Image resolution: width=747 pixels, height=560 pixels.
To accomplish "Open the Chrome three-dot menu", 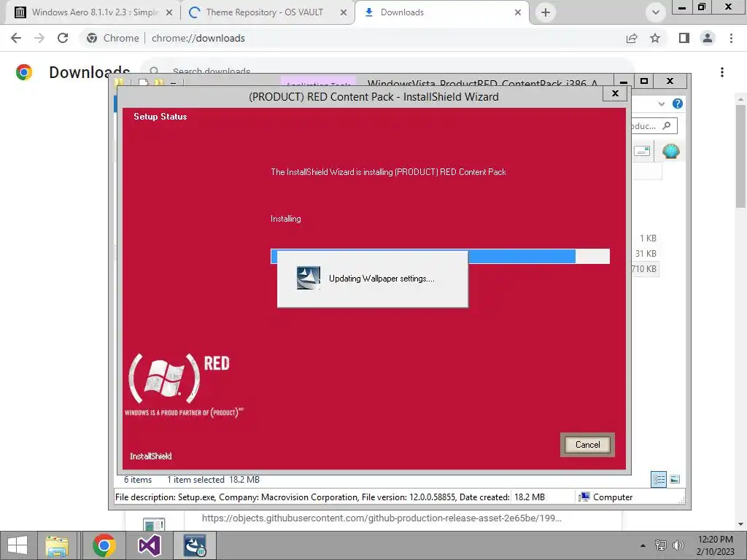I will pyautogui.click(x=731, y=38).
